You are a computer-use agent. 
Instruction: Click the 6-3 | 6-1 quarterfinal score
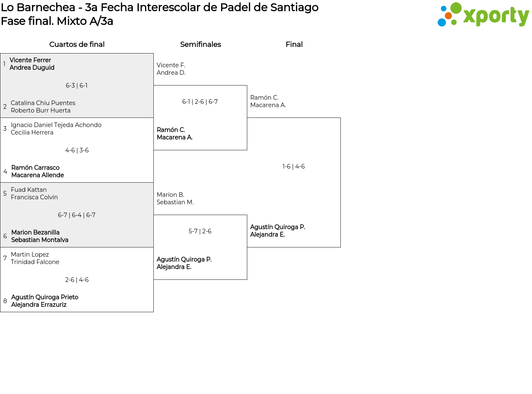tap(76, 86)
